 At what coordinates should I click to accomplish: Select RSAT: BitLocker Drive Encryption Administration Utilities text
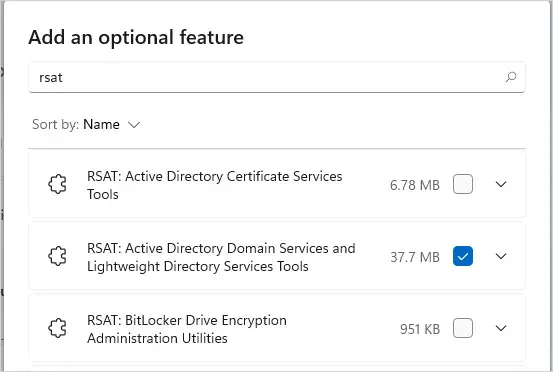coord(187,329)
